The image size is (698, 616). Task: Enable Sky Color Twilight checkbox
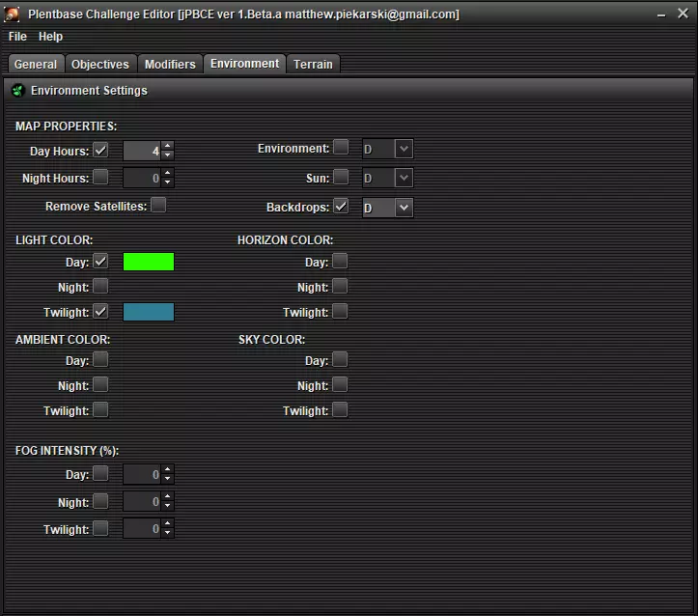(x=340, y=409)
